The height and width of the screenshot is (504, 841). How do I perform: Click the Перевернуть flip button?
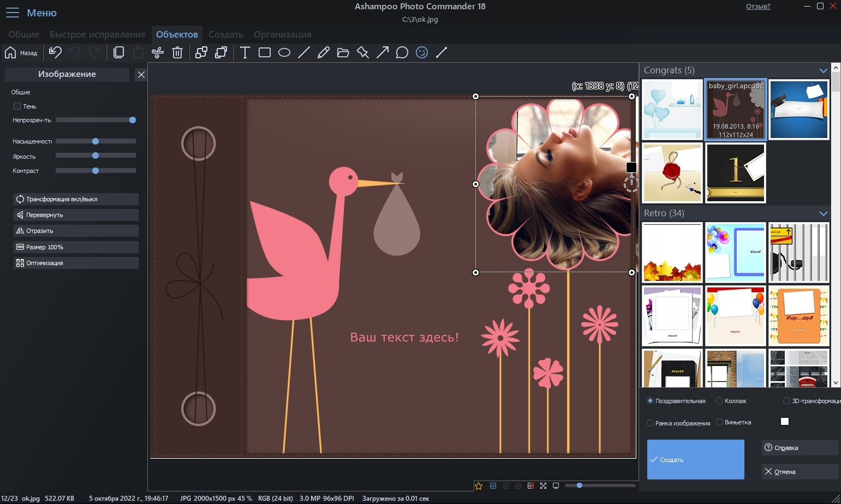(x=76, y=215)
